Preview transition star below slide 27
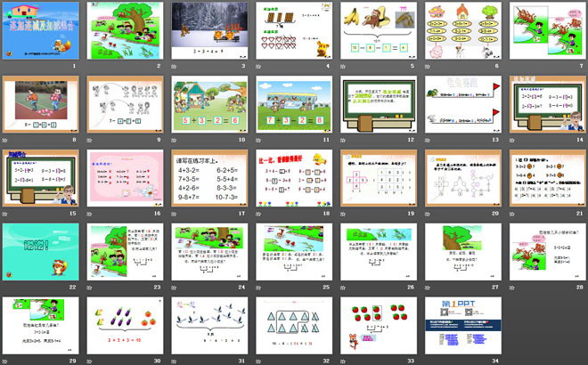 pyautogui.click(x=428, y=288)
